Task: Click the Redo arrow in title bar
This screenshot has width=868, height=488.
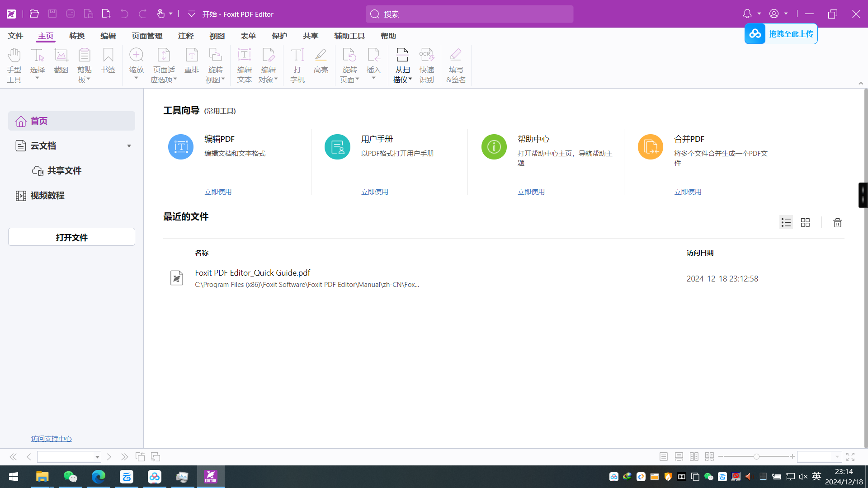Action: click(x=142, y=14)
